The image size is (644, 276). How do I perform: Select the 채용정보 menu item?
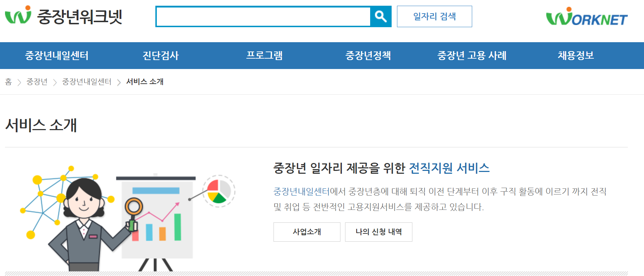point(576,55)
